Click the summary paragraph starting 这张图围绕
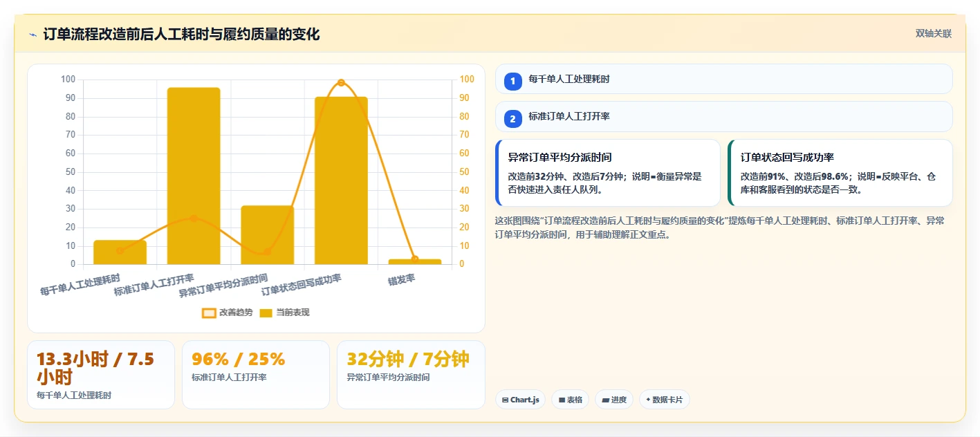The height and width of the screenshot is (437, 980). pos(719,227)
